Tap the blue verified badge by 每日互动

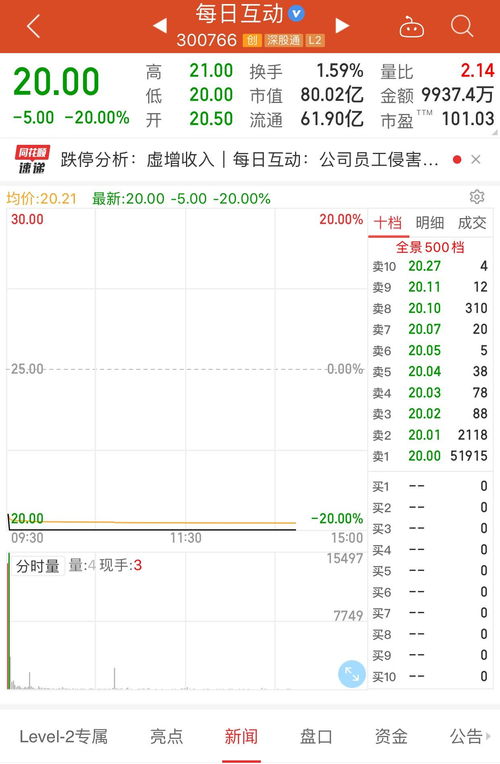point(296,13)
